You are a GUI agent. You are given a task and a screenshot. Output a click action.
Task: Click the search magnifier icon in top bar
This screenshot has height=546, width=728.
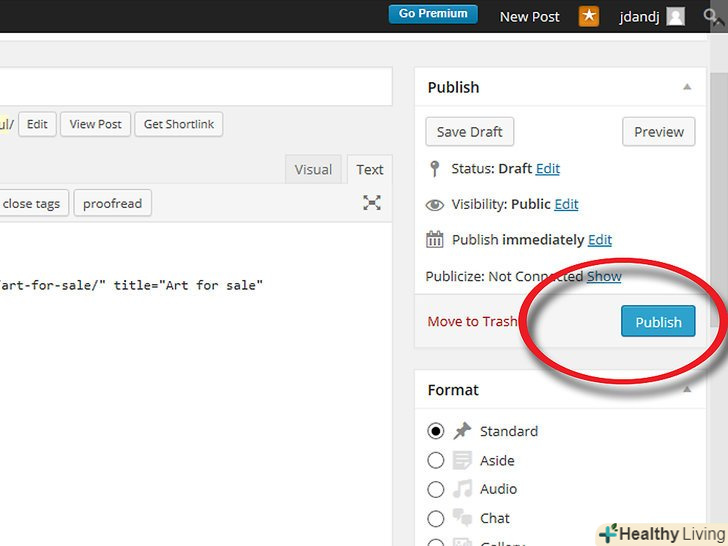coord(709,16)
